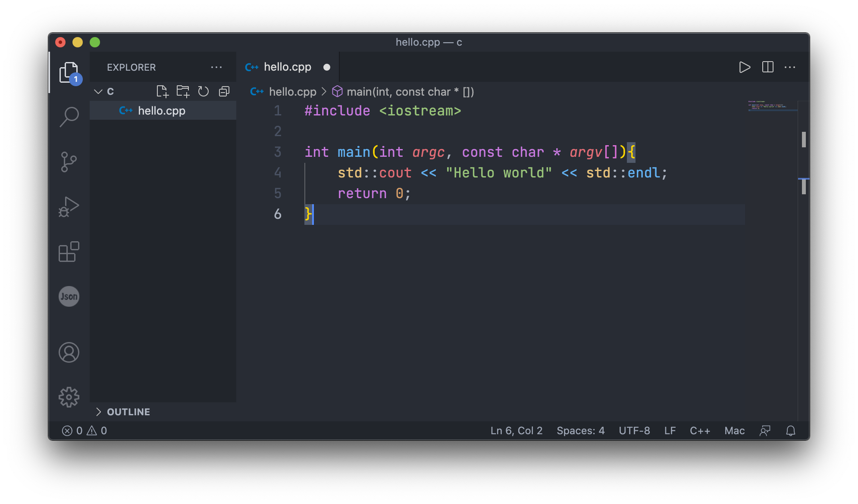Screen dimensions: 858x504
Task: Open the Extensions view
Action: (69, 252)
